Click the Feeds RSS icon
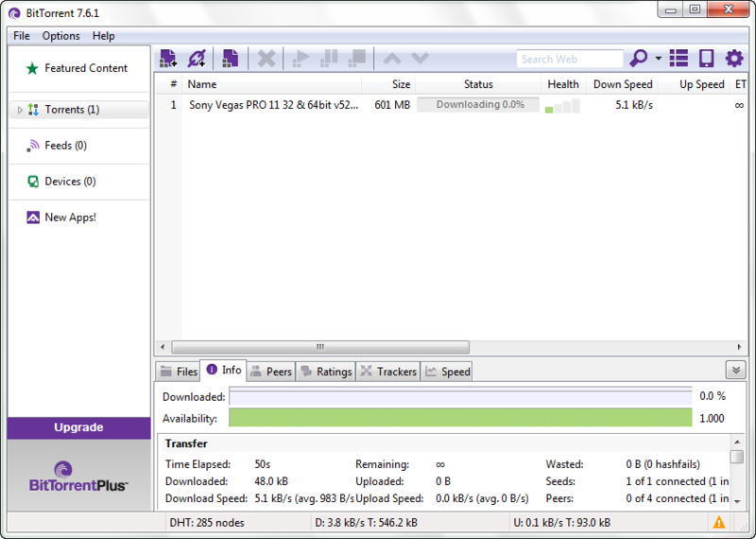This screenshot has width=756, height=539. 33,146
